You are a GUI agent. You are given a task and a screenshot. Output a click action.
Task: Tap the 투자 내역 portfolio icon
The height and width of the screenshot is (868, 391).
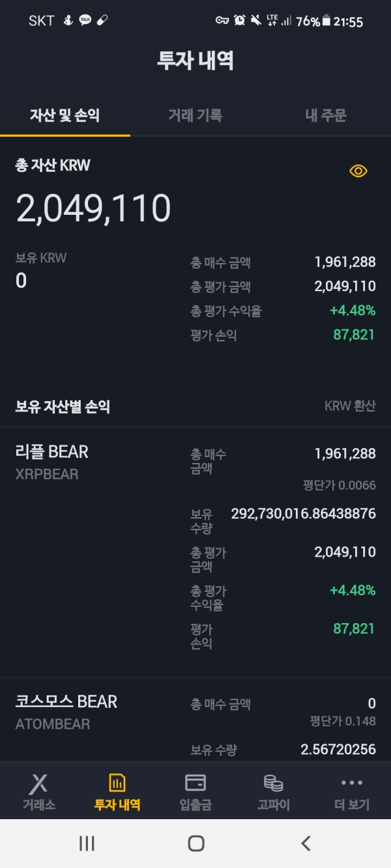117,791
